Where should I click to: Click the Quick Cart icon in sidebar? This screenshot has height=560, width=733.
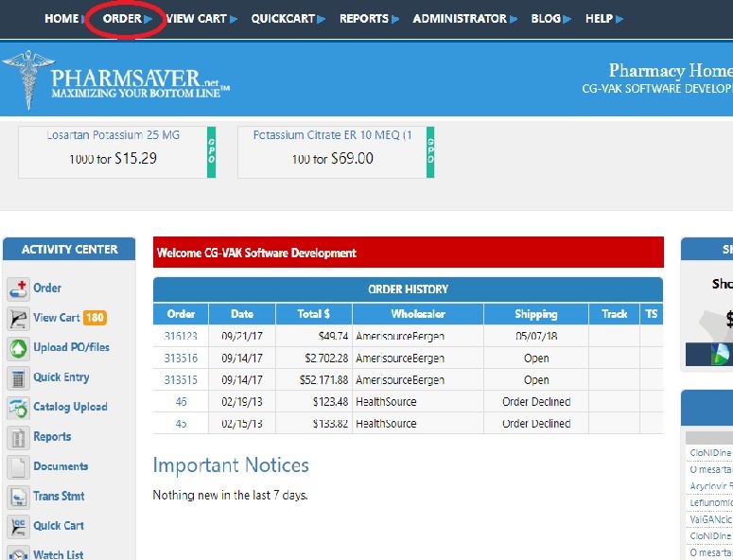pos(18,527)
